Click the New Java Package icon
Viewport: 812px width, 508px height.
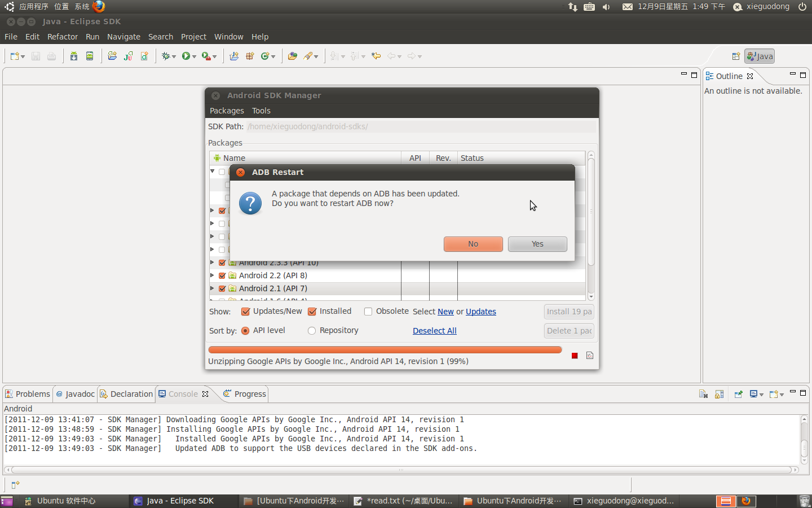point(250,56)
